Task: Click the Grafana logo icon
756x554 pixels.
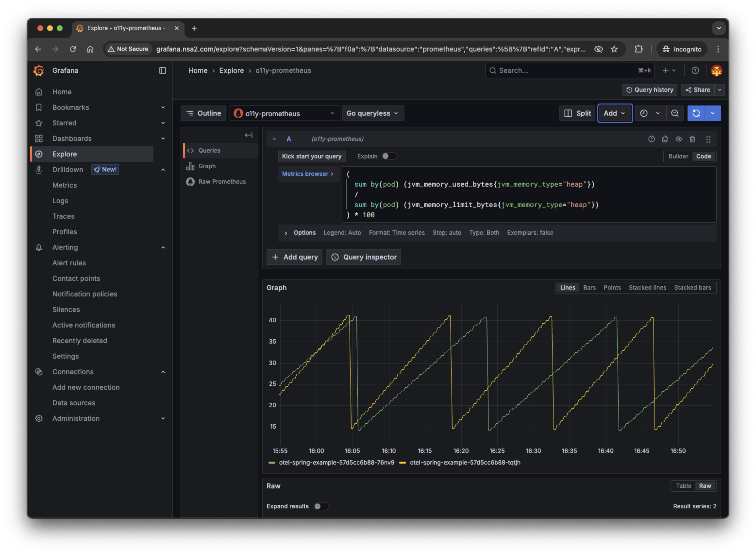Action: pos(39,70)
